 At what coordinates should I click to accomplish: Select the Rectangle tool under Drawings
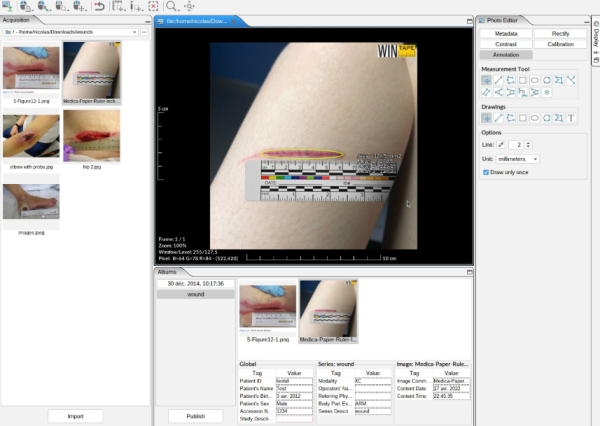523,118
